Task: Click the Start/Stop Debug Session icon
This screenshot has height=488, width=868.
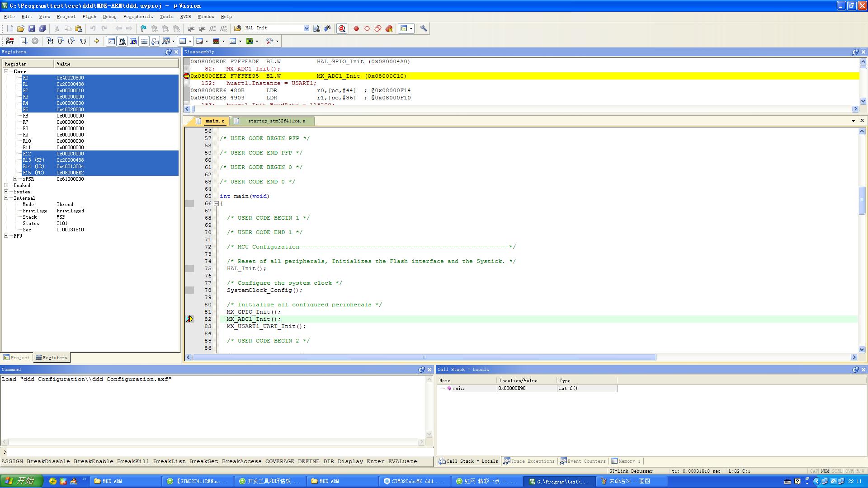Action: tap(342, 28)
